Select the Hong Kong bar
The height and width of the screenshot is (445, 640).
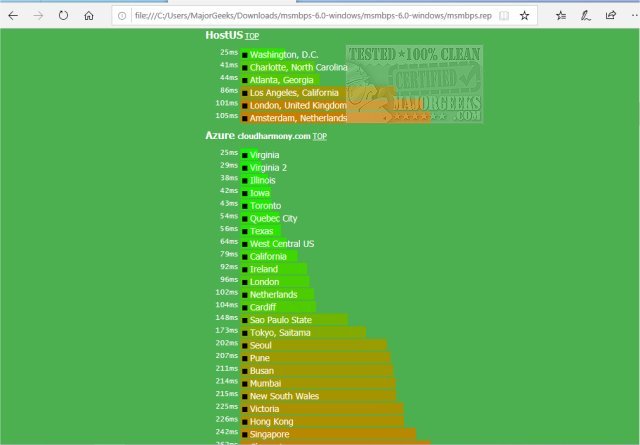point(322,421)
